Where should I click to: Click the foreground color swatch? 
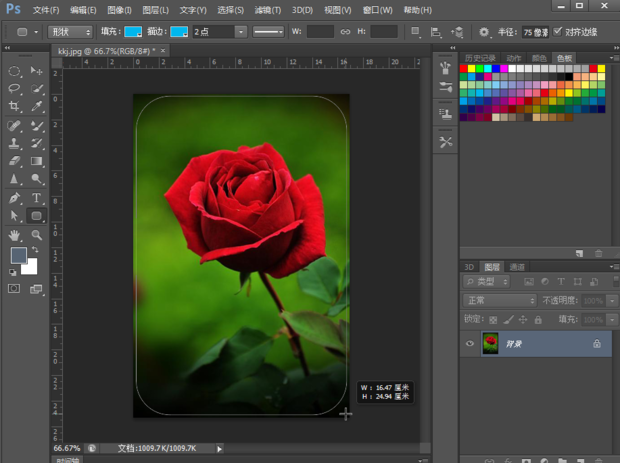point(19,255)
